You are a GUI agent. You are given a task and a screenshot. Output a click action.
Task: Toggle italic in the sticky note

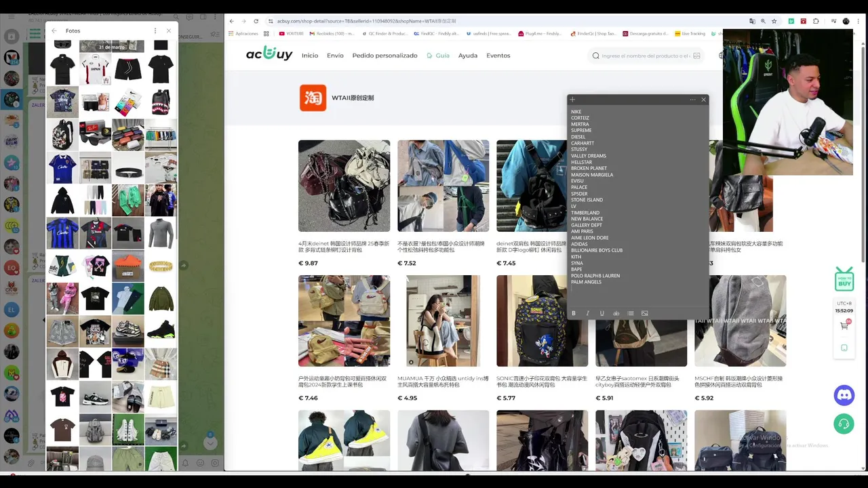(587, 313)
